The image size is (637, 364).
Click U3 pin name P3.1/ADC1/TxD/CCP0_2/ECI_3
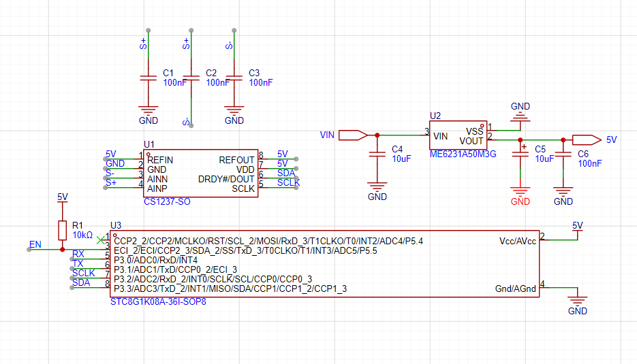point(176,270)
